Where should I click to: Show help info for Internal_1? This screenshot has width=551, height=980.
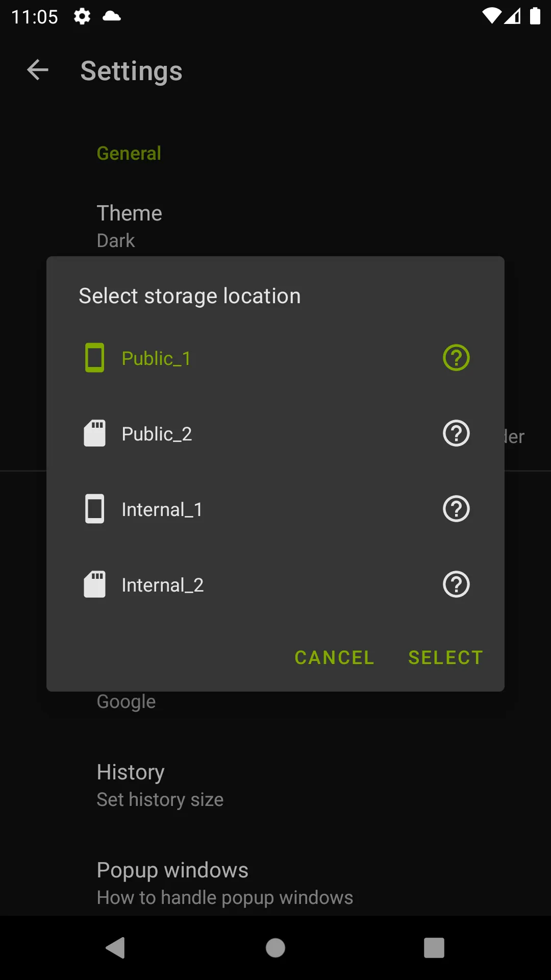click(x=456, y=509)
